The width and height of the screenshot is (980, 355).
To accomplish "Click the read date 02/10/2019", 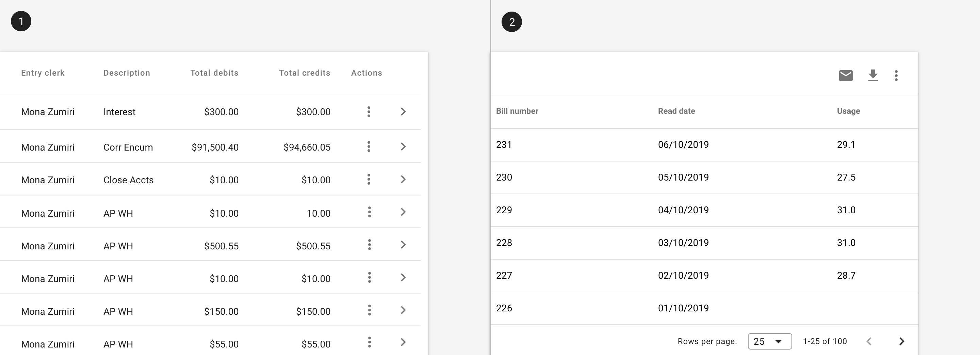I will [x=683, y=276].
